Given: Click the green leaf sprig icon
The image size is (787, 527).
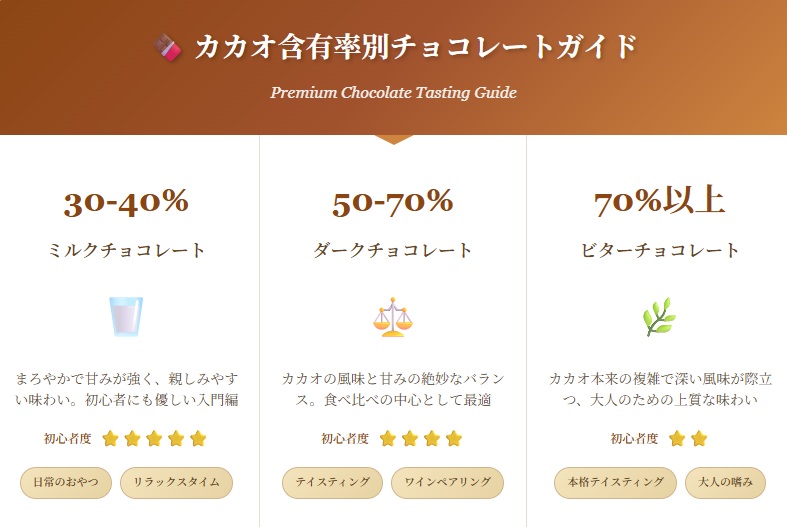Looking at the screenshot, I should coord(659,317).
